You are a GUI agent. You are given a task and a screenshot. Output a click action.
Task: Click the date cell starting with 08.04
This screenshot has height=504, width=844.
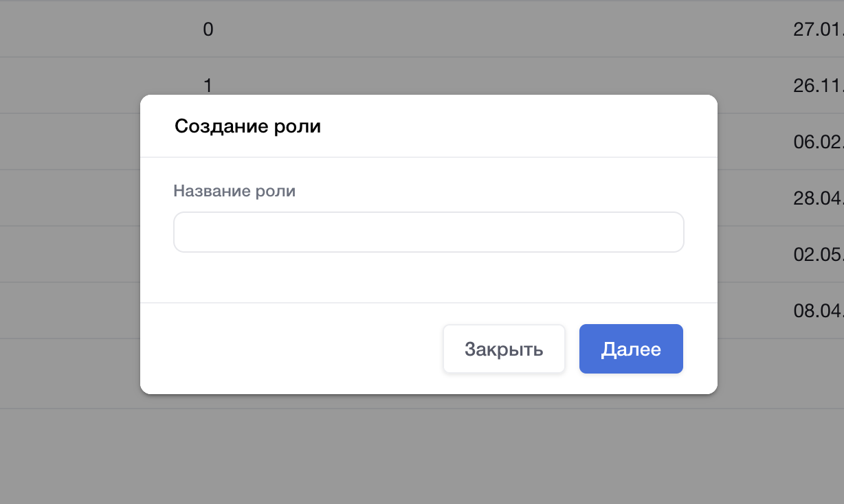click(818, 310)
